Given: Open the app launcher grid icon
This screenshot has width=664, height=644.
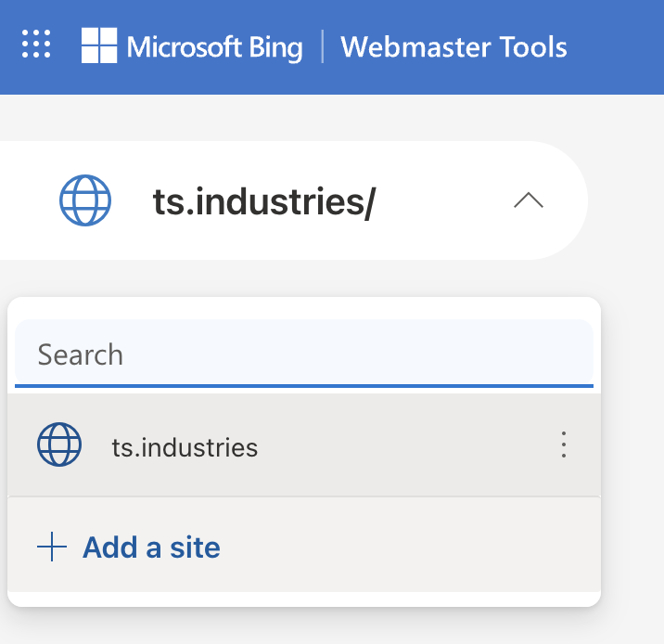Looking at the screenshot, I should point(36,45).
